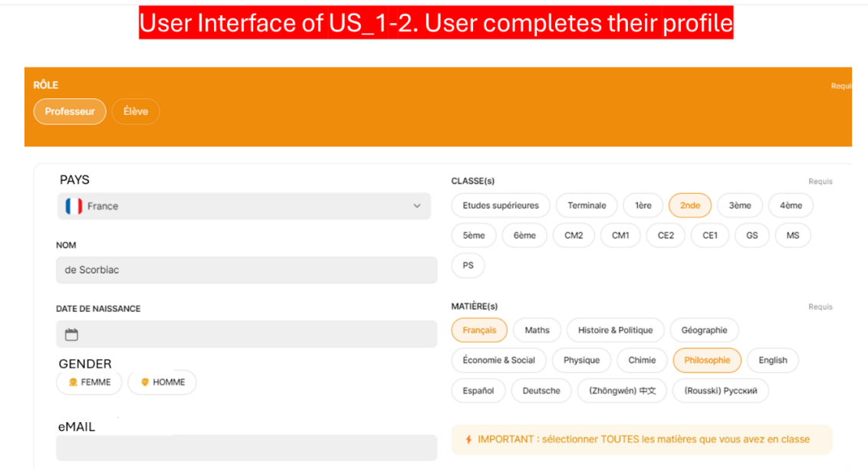
Task: Focus the eMAIL input field
Action: point(246,448)
